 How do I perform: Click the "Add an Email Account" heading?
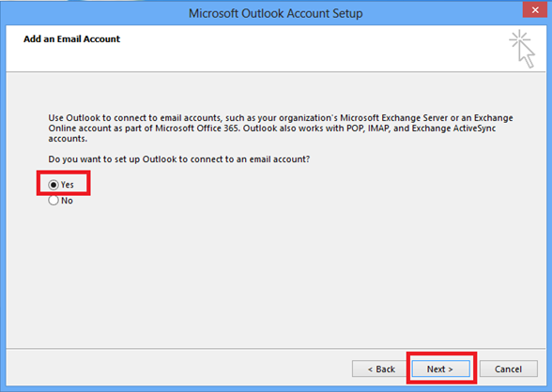tap(71, 39)
